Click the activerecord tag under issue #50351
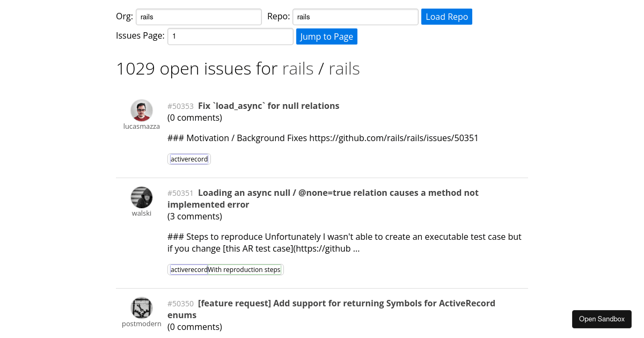Screen dimensions: 644x338 (x=188, y=269)
